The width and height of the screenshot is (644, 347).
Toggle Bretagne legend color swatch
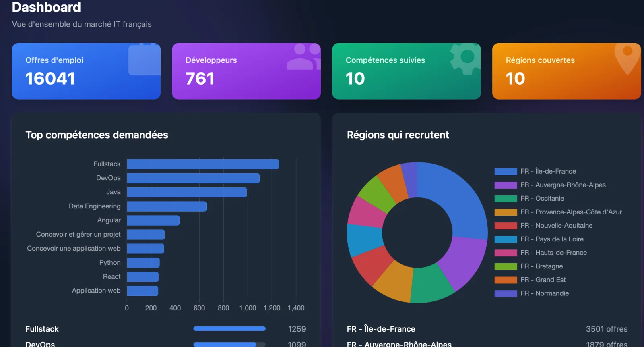[506, 266]
